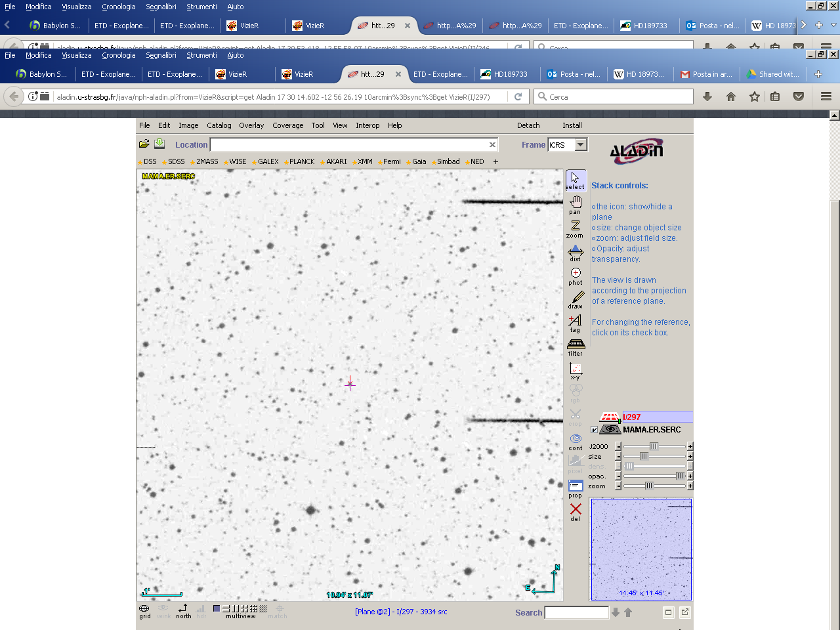Image resolution: width=840 pixels, height=630 pixels.
Task: Open the Firefox hamburger menu
Action: click(x=826, y=96)
